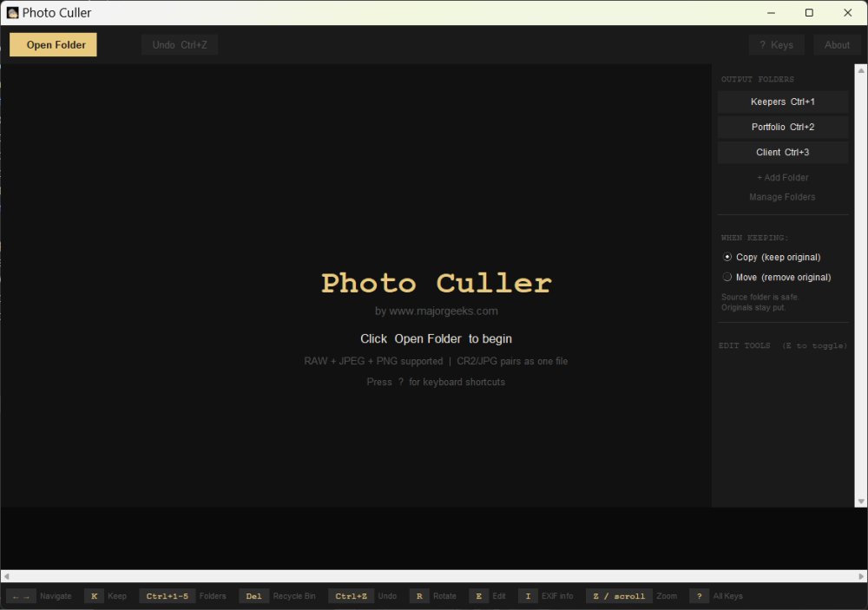Click the Ctrl+Z Undo key hint in footer
The image size is (868, 610).
(x=363, y=596)
